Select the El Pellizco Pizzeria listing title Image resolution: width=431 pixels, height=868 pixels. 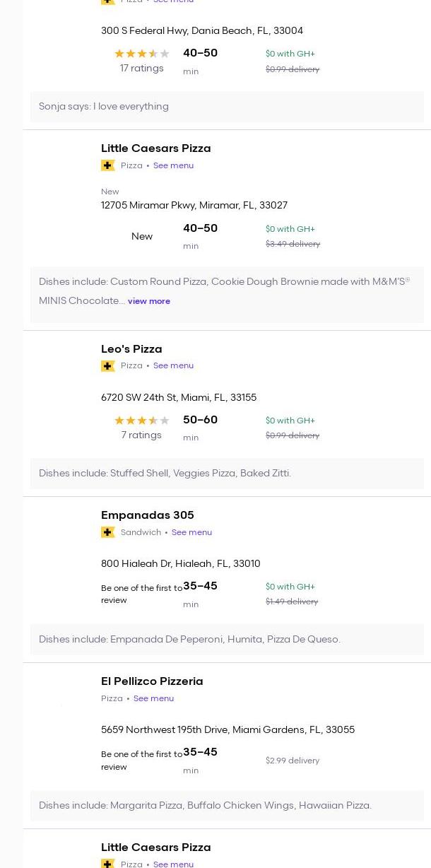click(152, 681)
